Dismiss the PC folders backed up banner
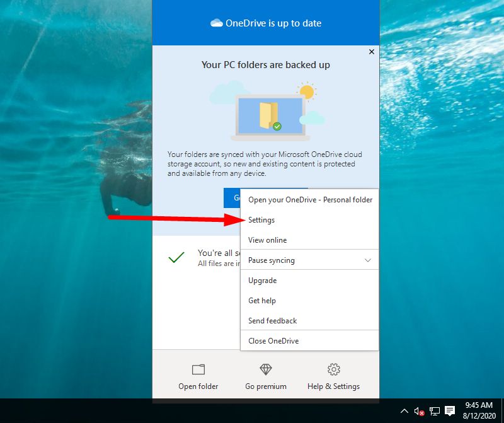The height and width of the screenshot is (423, 504). pyautogui.click(x=371, y=52)
